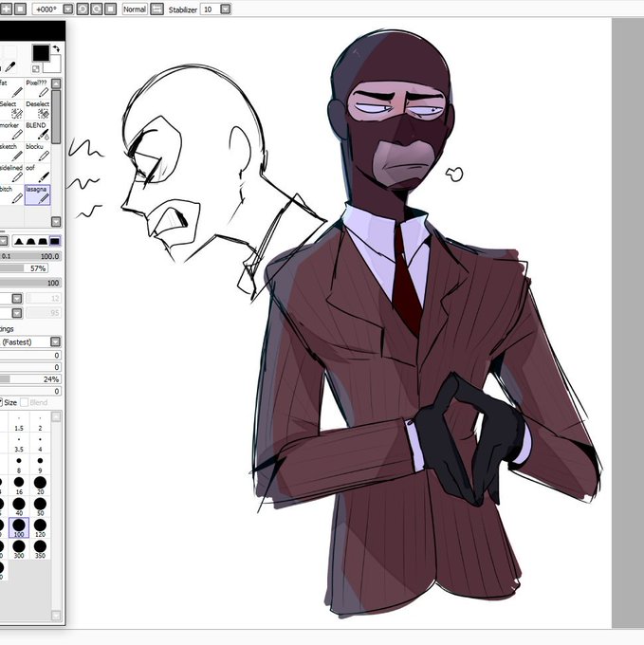Select the BLEND brush tool
The width and height of the screenshot is (644, 645).
pyautogui.click(x=37, y=131)
